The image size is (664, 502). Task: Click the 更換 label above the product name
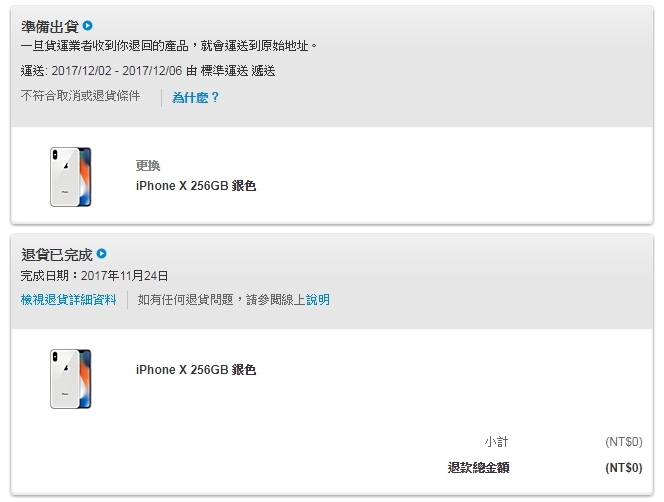click(148, 166)
